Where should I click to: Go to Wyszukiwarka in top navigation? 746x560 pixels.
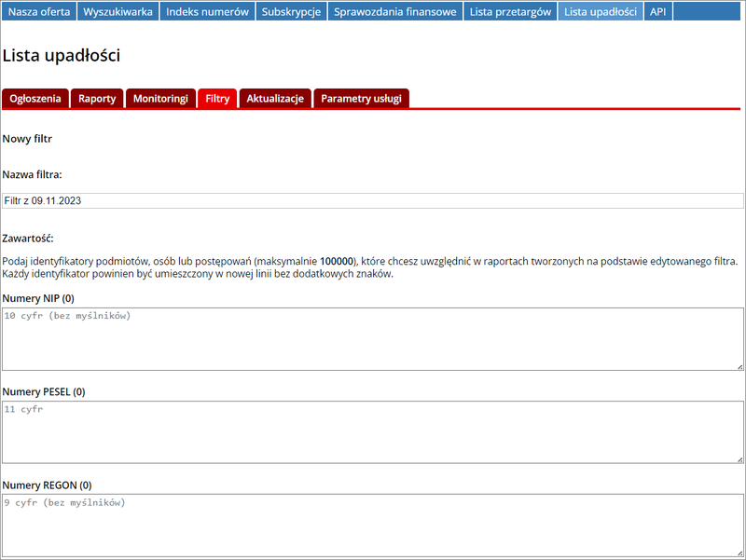point(117,12)
